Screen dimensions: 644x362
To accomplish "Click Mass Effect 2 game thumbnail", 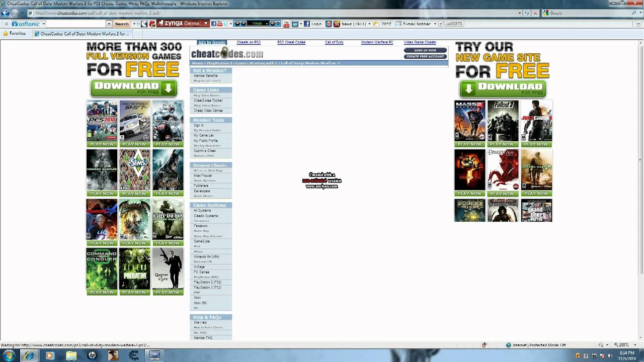I will point(469,121).
